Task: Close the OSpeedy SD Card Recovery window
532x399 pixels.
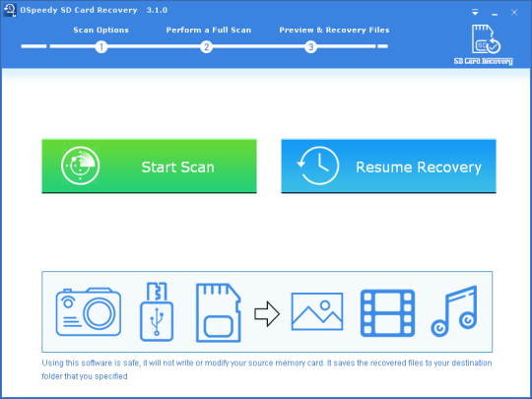Action: coord(514,13)
